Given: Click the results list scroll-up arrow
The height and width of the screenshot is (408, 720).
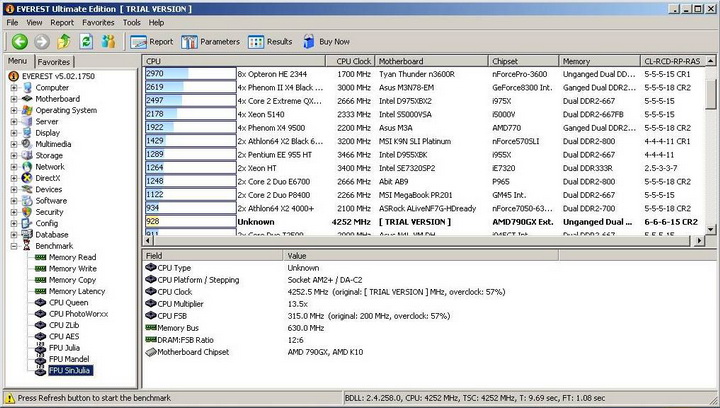Looking at the screenshot, I should [x=711, y=61].
